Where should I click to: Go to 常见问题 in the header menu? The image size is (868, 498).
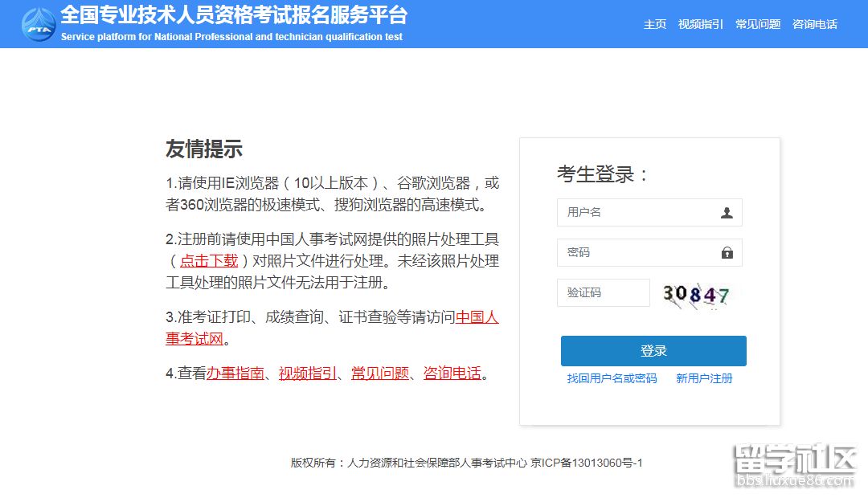point(758,24)
